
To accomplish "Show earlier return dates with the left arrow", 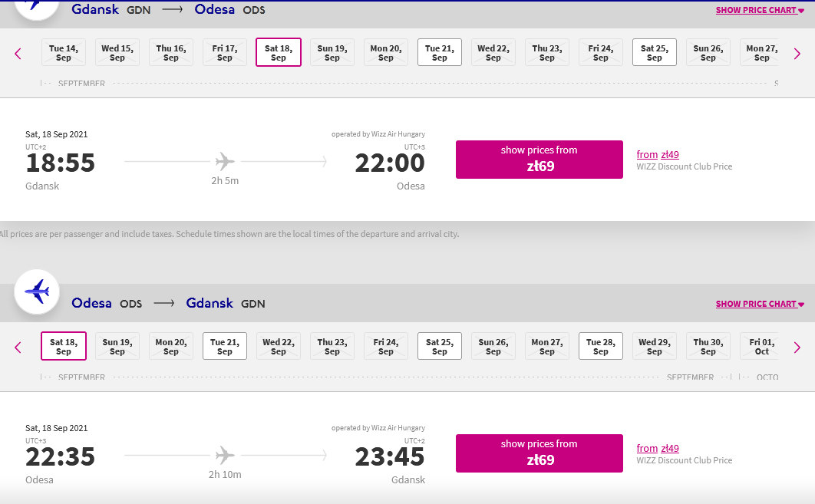I will (18, 348).
